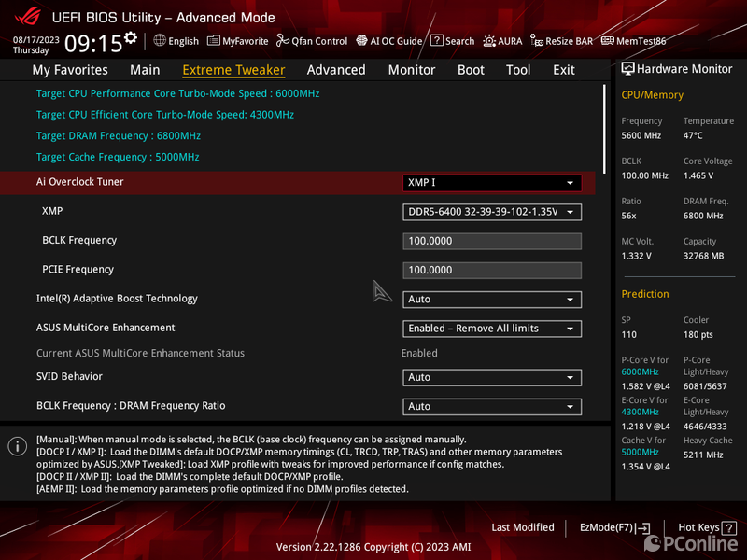Screen dimensions: 747x560
Task: Launch AI OC Guide brain icon
Action: coord(361,41)
